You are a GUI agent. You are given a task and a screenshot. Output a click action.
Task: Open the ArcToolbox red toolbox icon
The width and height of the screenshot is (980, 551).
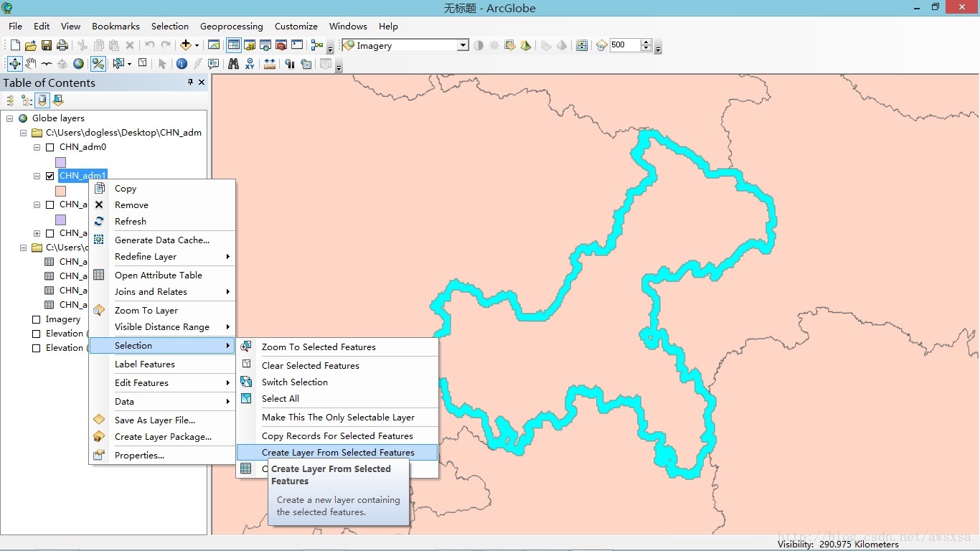pos(281,45)
